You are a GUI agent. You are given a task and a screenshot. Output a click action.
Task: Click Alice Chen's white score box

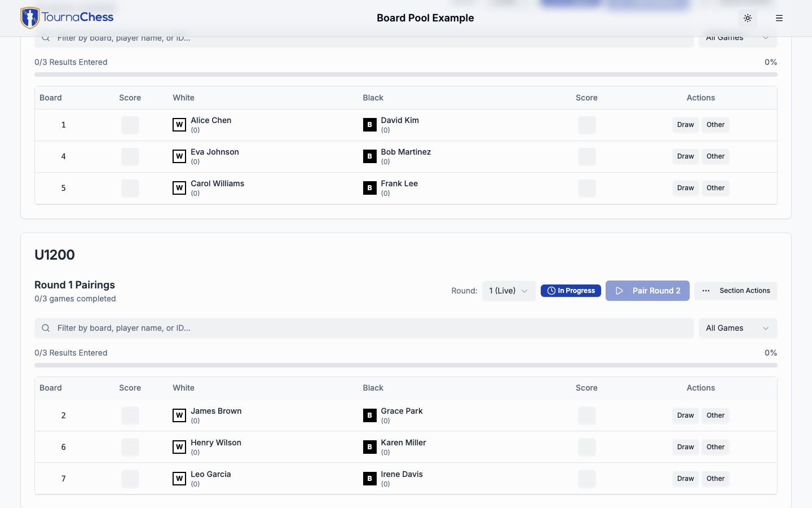[x=130, y=125]
